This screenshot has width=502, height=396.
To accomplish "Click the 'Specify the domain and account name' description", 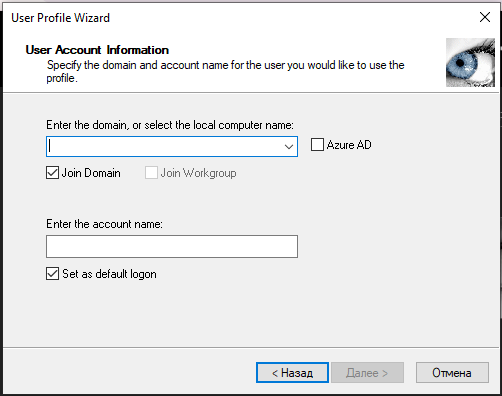I will [225, 71].
